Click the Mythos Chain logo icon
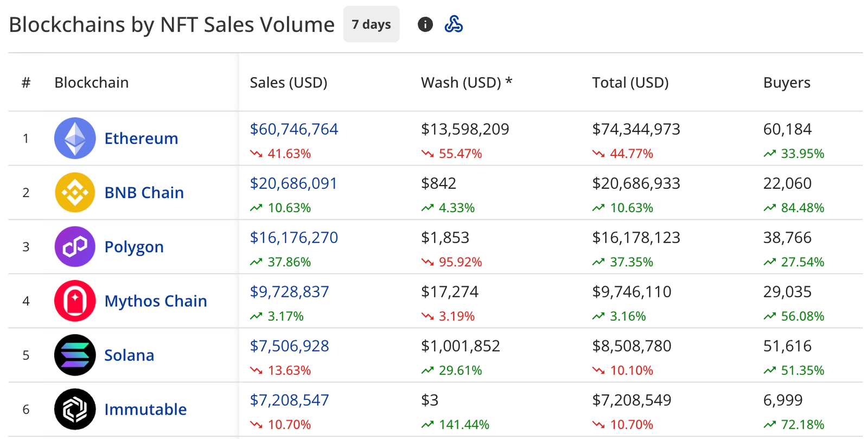 pyautogui.click(x=75, y=301)
